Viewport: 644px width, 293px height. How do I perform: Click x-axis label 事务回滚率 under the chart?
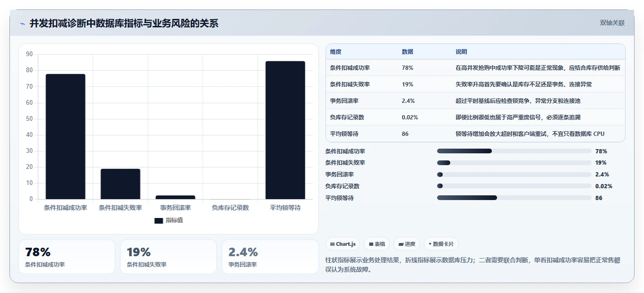click(x=175, y=208)
